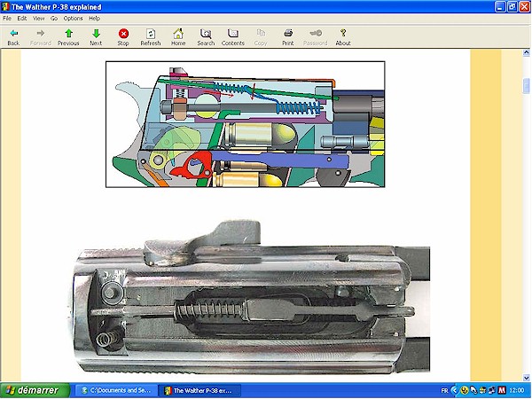Open the démarrer Start button
The height and width of the screenshot is (399, 532).
[x=35, y=390]
